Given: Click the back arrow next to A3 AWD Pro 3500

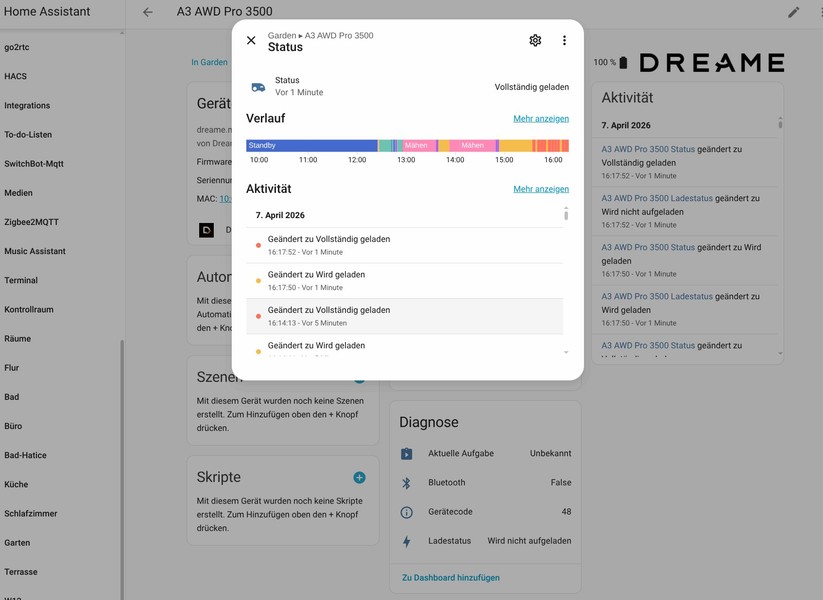Looking at the screenshot, I should [147, 11].
